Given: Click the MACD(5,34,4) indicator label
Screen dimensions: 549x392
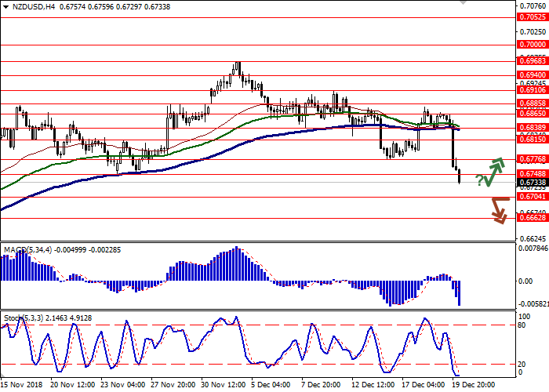Looking at the screenshot, I should [x=27, y=250].
